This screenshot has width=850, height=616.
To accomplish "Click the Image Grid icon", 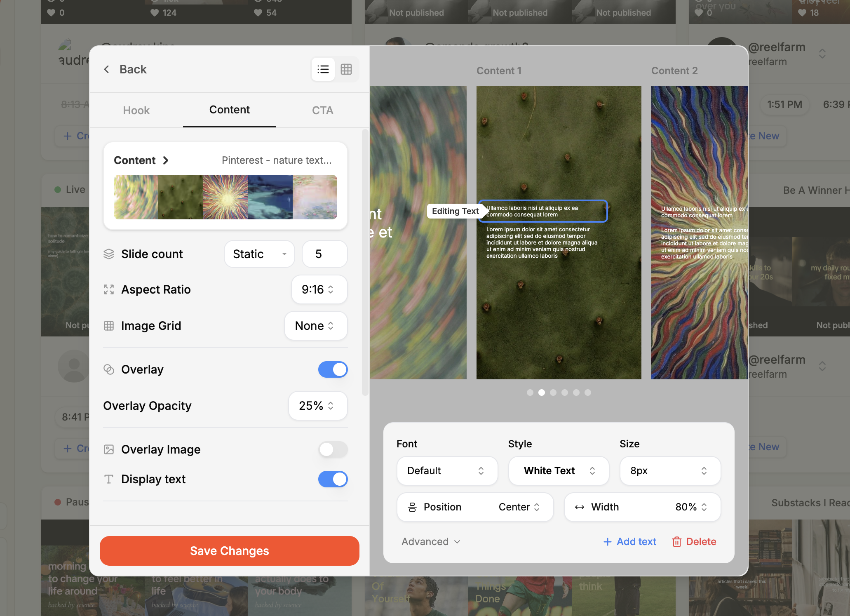I will point(109,326).
